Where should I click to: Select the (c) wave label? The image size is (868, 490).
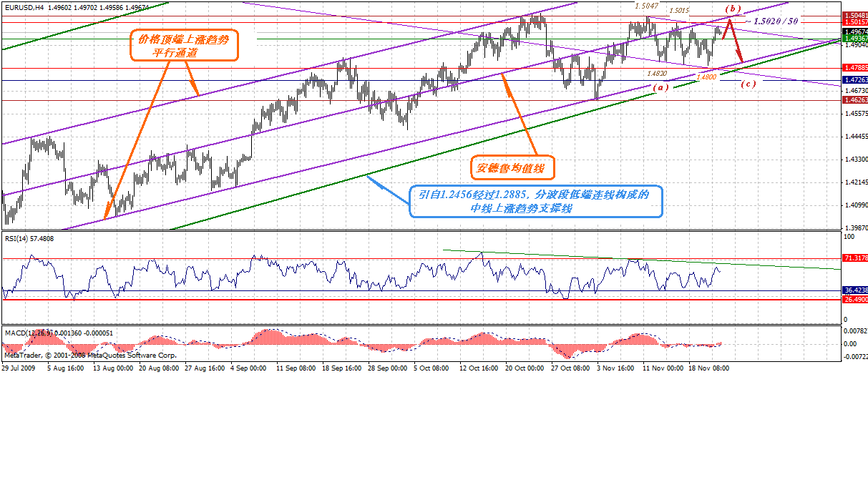pos(748,84)
